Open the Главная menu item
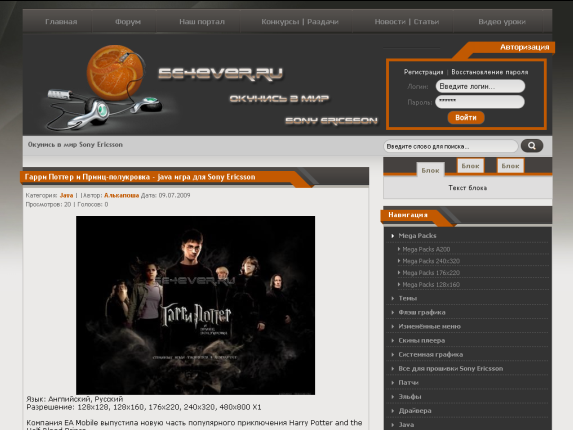Image resolution: width=573 pixels, height=430 pixels. tap(61, 22)
